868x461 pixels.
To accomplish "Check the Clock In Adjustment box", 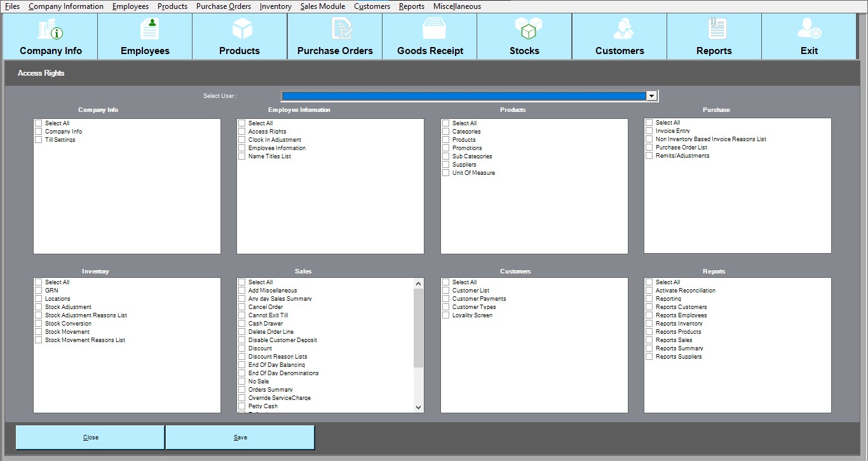I will tap(241, 140).
